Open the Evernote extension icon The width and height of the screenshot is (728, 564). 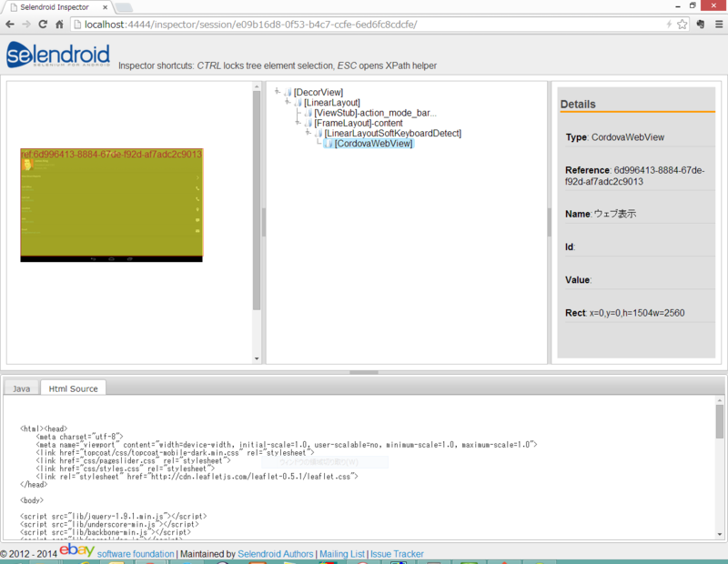pos(701,25)
